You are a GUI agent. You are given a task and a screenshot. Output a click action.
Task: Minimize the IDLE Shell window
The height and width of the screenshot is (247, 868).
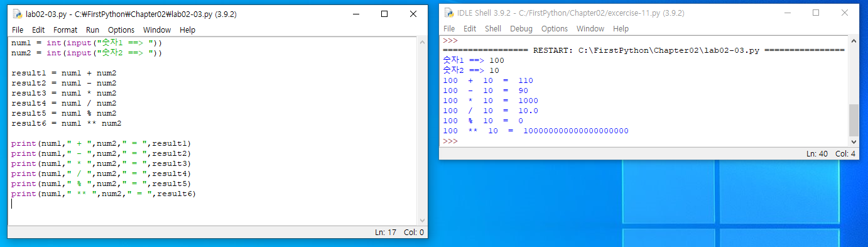pyautogui.click(x=787, y=13)
